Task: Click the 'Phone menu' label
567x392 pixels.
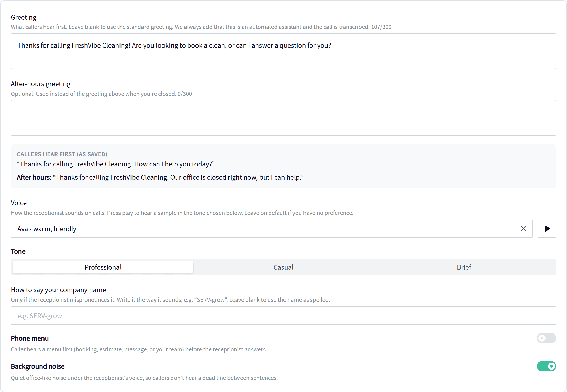Action: pyautogui.click(x=30, y=338)
